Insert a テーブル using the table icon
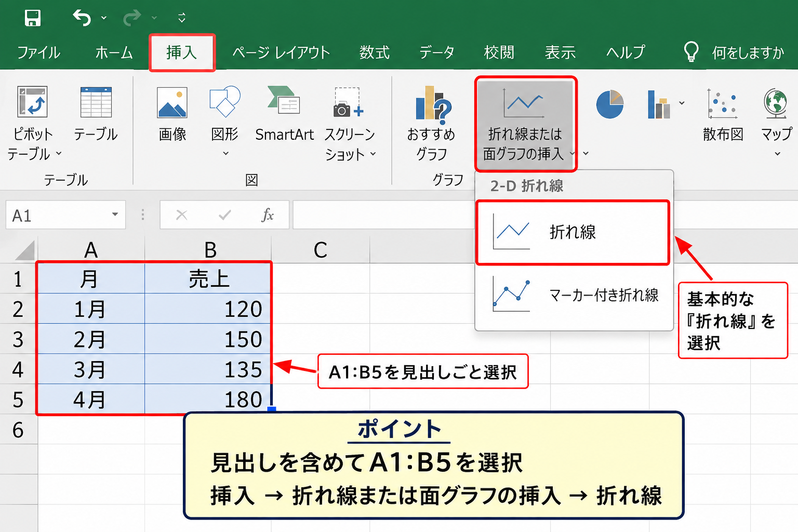The width and height of the screenshot is (798, 532). 96,102
